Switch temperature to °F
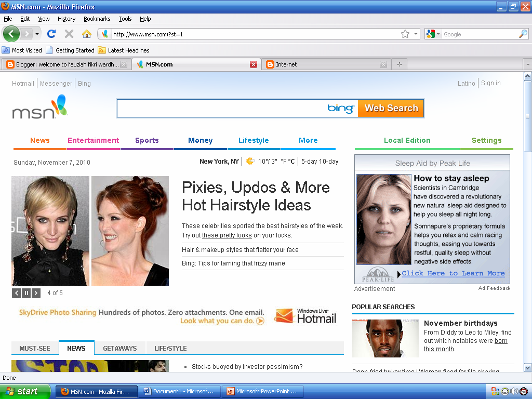 coord(283,162)
